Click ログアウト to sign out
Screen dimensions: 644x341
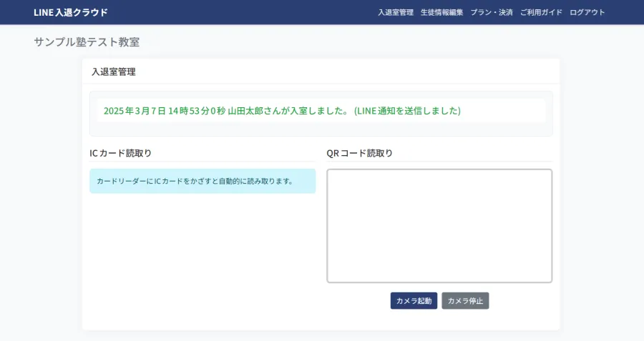(x=587, y=12)
